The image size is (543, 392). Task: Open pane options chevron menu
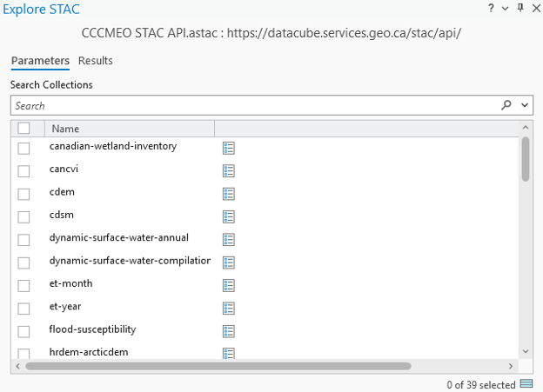tap(506, 9)
